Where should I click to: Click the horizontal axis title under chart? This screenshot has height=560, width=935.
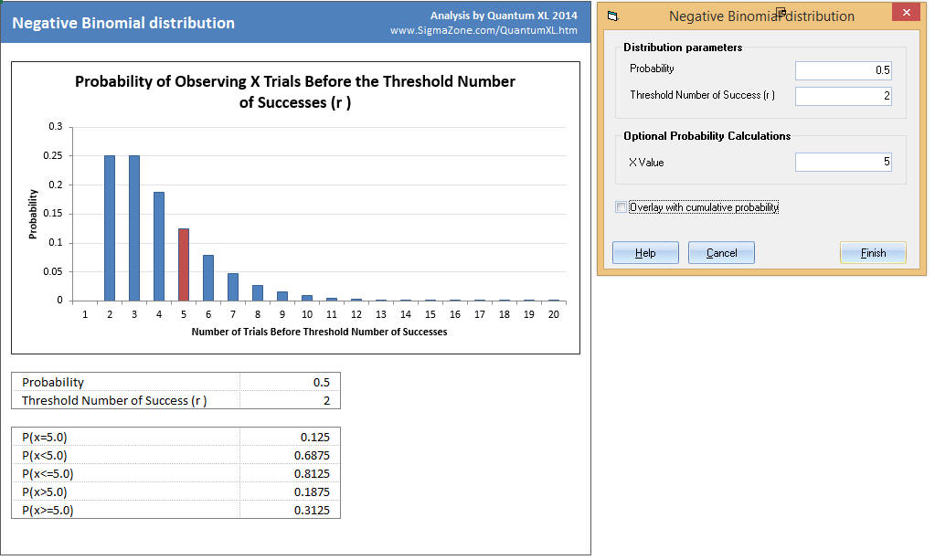click(319, 332)
